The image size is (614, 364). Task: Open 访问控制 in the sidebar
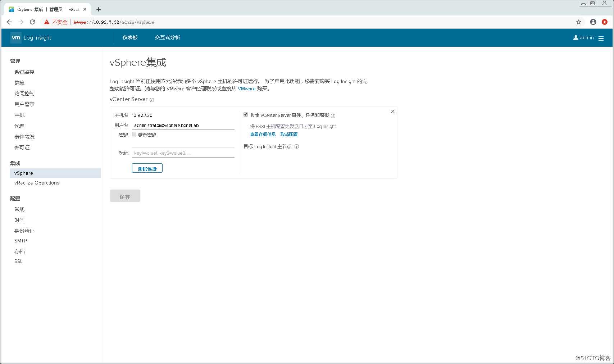24,94
